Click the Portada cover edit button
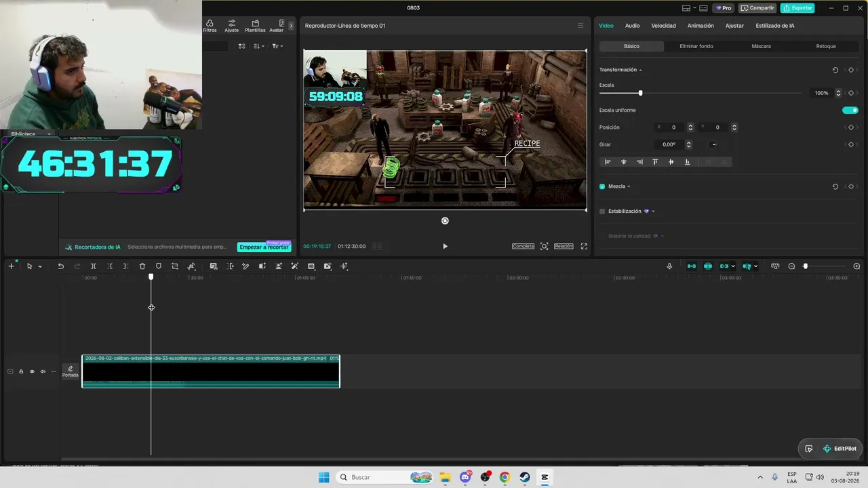The height and width of the screenshot is (488, 868). (71, 371)
